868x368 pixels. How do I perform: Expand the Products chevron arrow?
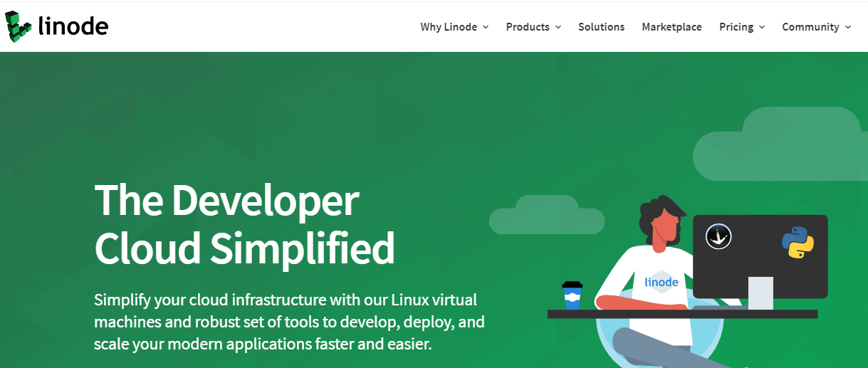point(558,27)
